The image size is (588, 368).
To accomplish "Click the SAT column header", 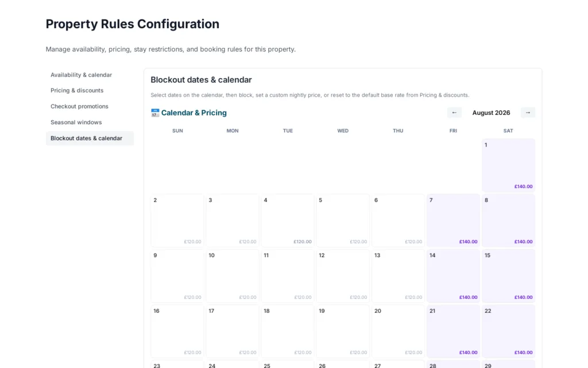I will (x=508, y=131).
